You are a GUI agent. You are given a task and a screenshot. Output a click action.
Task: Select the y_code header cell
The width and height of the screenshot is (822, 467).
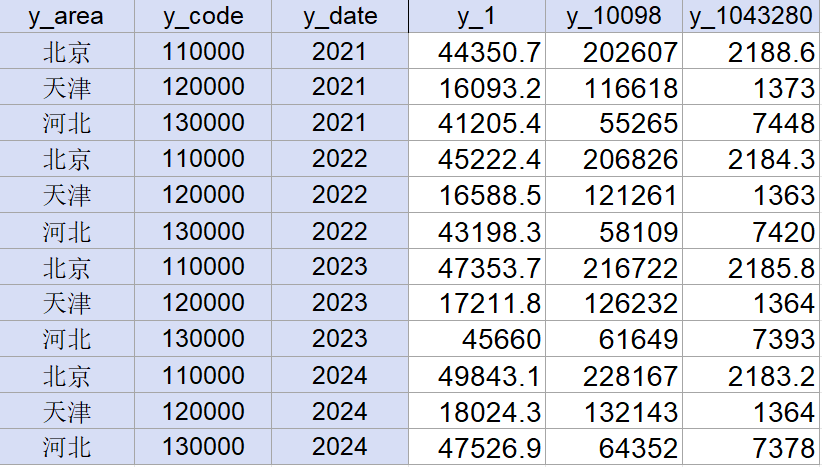click(x=203, y=17)
